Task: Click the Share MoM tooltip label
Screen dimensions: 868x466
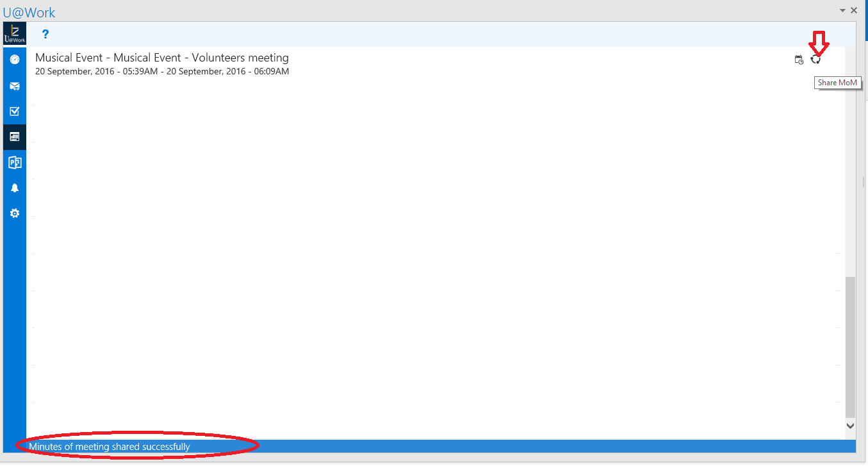Action: pos(837,83)
